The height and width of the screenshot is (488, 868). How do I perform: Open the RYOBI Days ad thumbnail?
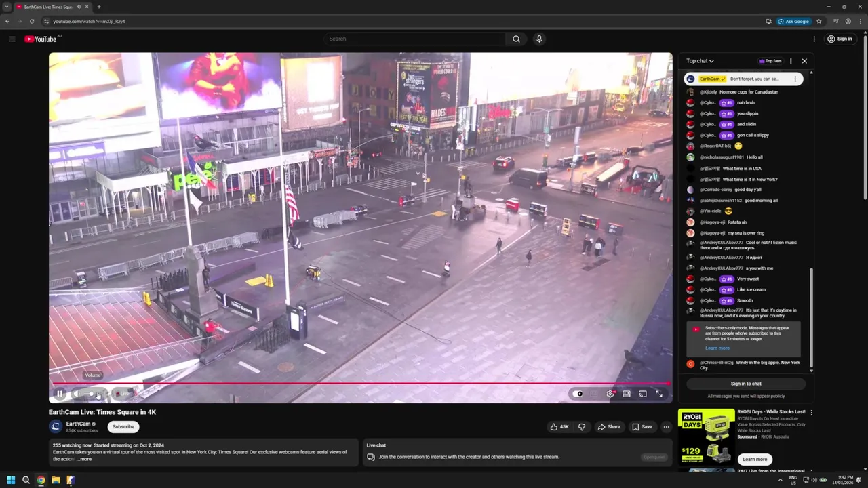click(x=706, y=438)
